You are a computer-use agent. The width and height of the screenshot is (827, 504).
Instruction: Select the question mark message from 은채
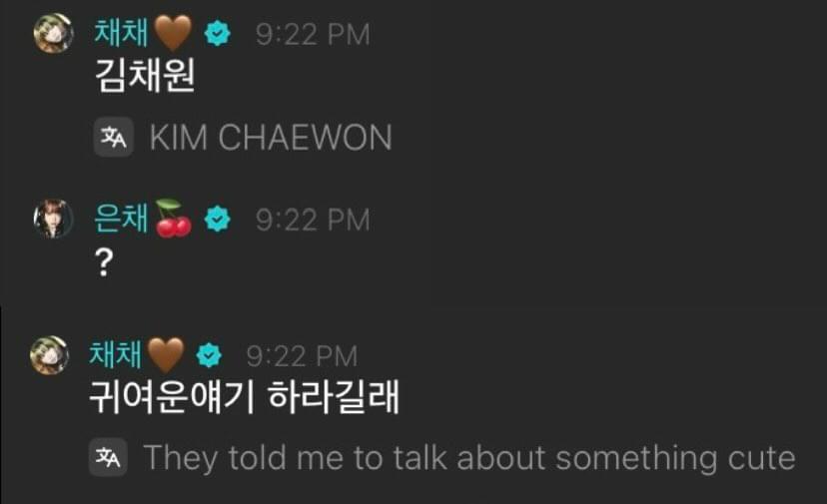104,262
